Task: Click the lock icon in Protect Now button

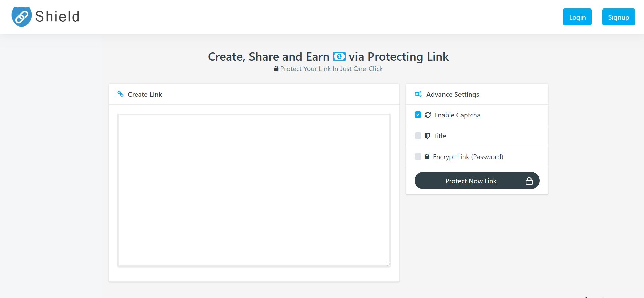Action: (529, 181)
